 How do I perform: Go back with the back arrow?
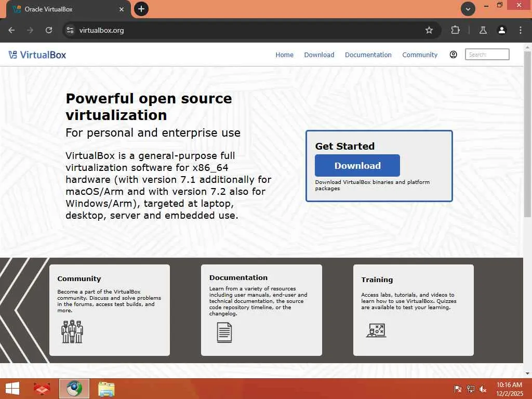[x=11, y=30]
